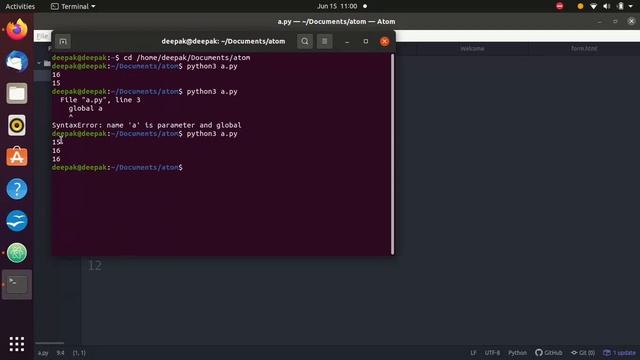This screenshot has height=360, width=640.
Task: Switch to the form.html tab in Atom
Action: tap(584, 49)
